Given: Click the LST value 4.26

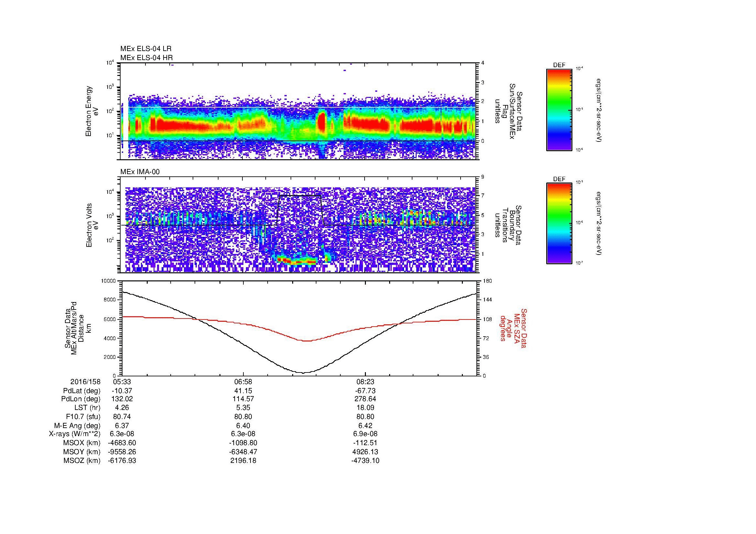Looking at the screenshot, I should click(x=122, y=408).
